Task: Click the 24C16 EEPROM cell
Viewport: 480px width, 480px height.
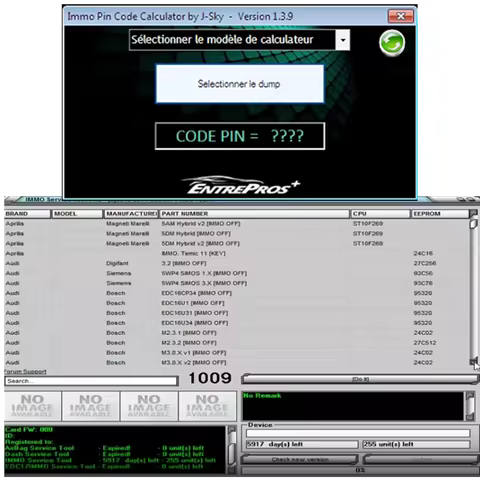Action: (423, 253)
